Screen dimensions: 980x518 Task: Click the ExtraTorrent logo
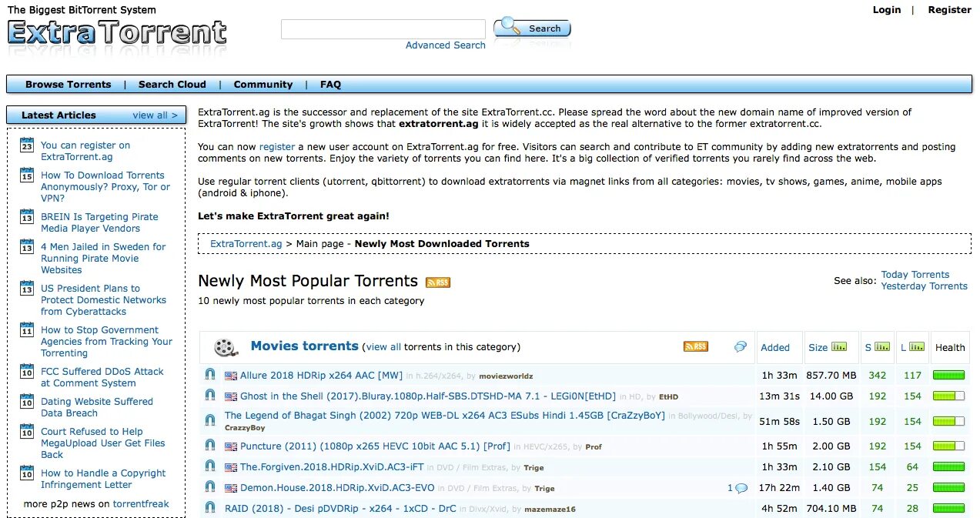coord(117,34)
